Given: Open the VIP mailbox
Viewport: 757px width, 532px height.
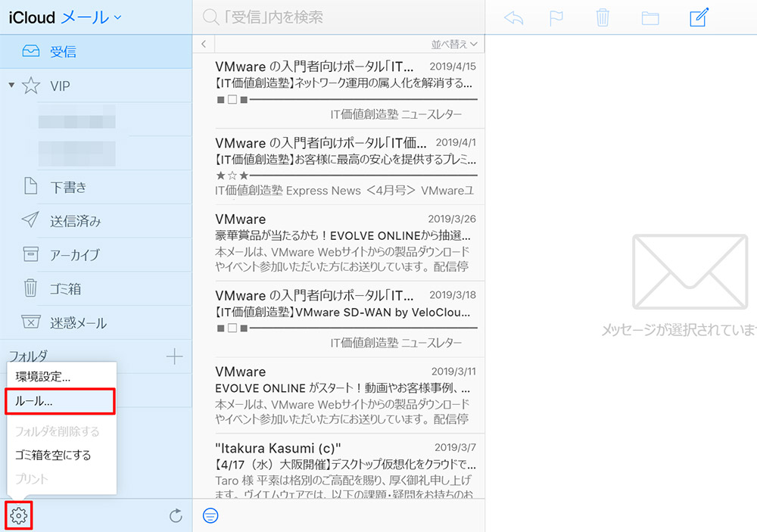Looking at the screenshot, I should pos(95,86).
